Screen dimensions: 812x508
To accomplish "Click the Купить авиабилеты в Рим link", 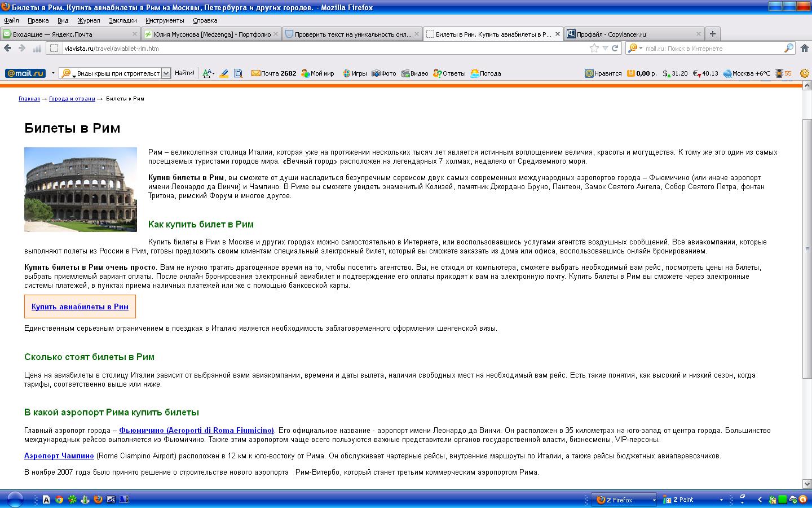I will tap(80, 306).
